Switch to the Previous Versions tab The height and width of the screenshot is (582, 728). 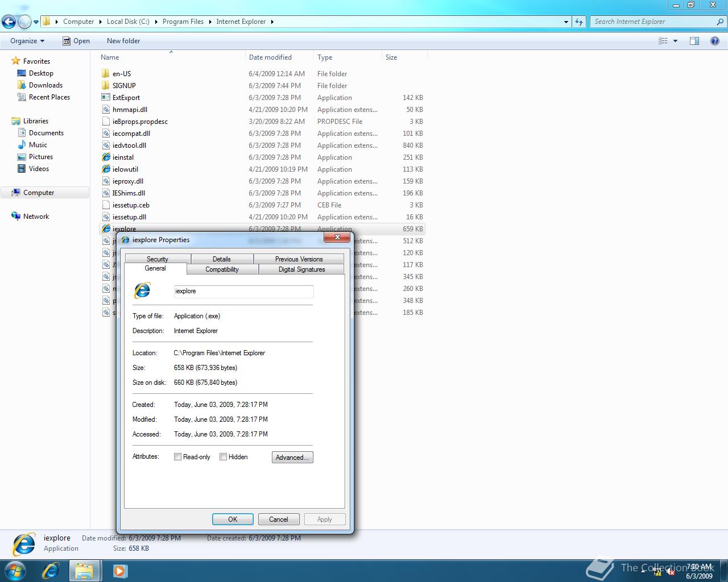[x=299, y=259]
